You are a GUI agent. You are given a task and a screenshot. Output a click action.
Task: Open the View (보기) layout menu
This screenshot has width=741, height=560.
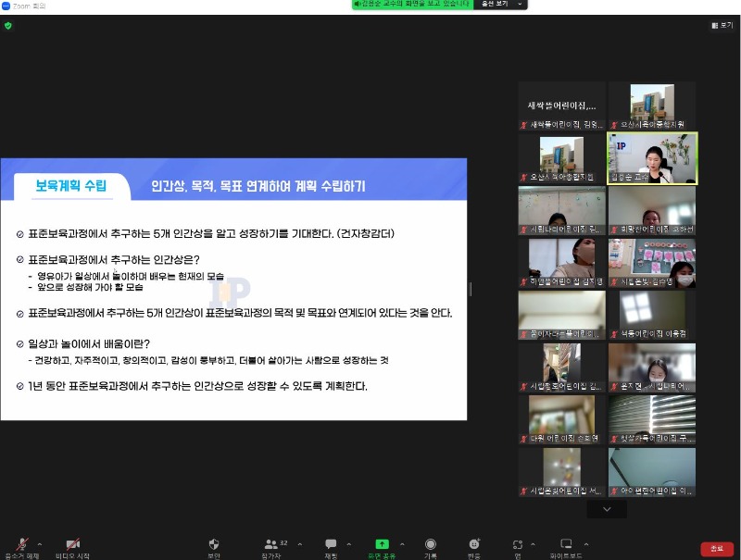pyautogui.click(x=722, y=25)
